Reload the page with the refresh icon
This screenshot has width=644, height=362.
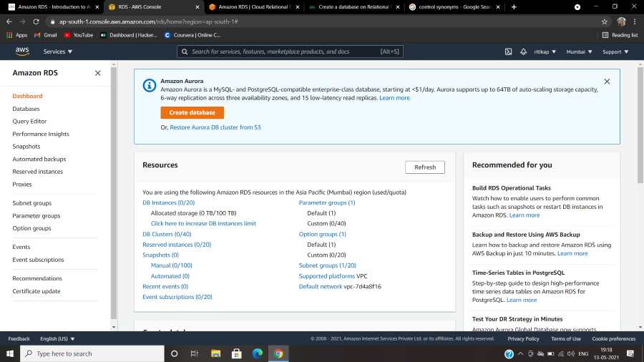(x=36, y=21)
